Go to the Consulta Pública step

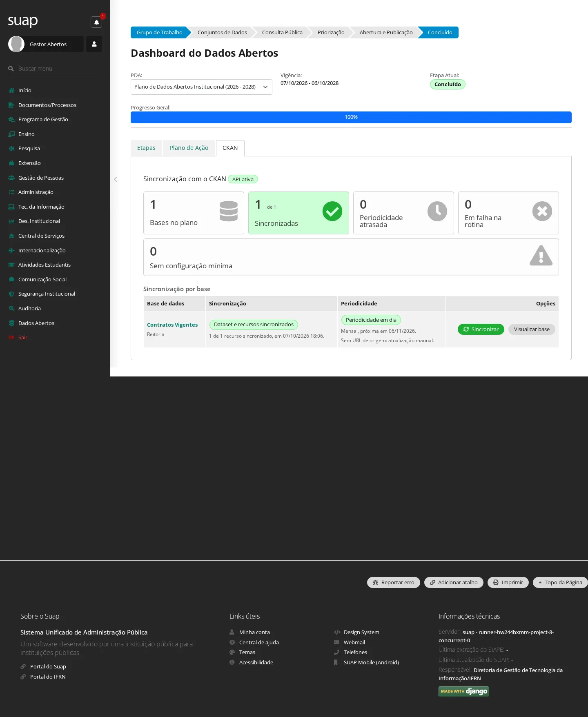point(282,32)
